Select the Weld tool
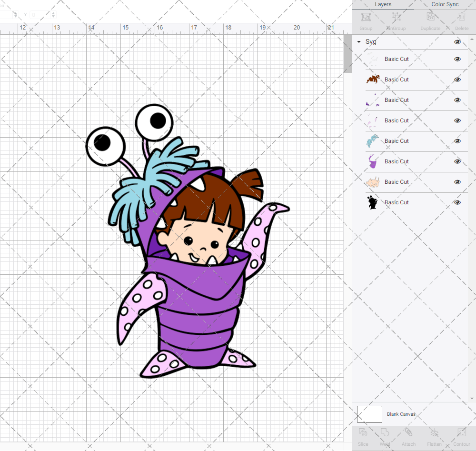The width and height of the screenshot is (476, 451). pos(385,437)
